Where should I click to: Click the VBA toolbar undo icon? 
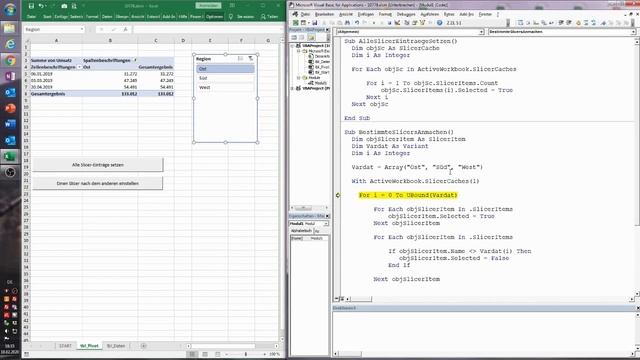pos(357,23)
